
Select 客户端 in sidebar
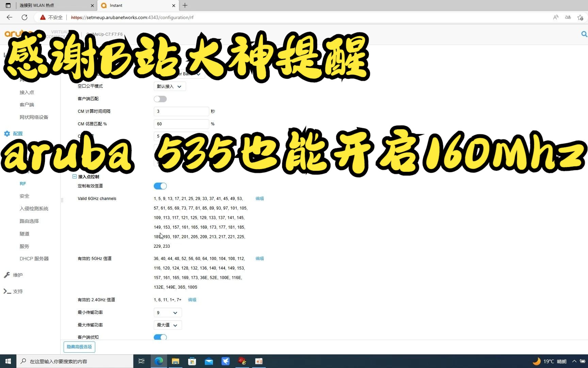(x=27, y=105)
